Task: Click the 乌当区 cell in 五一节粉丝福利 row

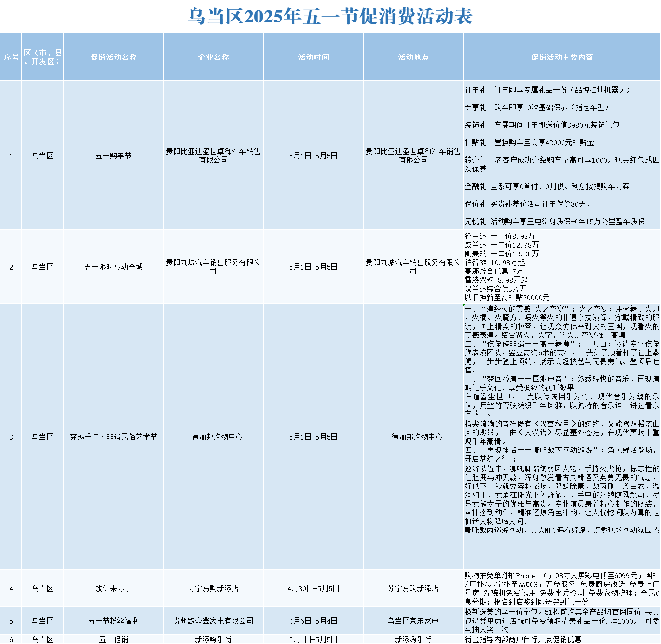Action: 43,621
